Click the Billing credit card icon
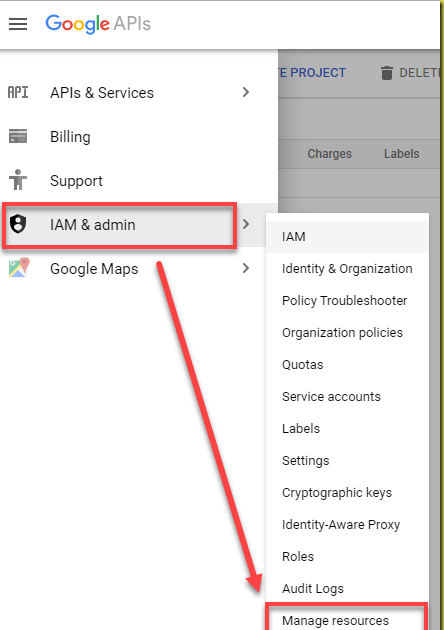Screen dimensions: 444x630 [x=18, y=136]
